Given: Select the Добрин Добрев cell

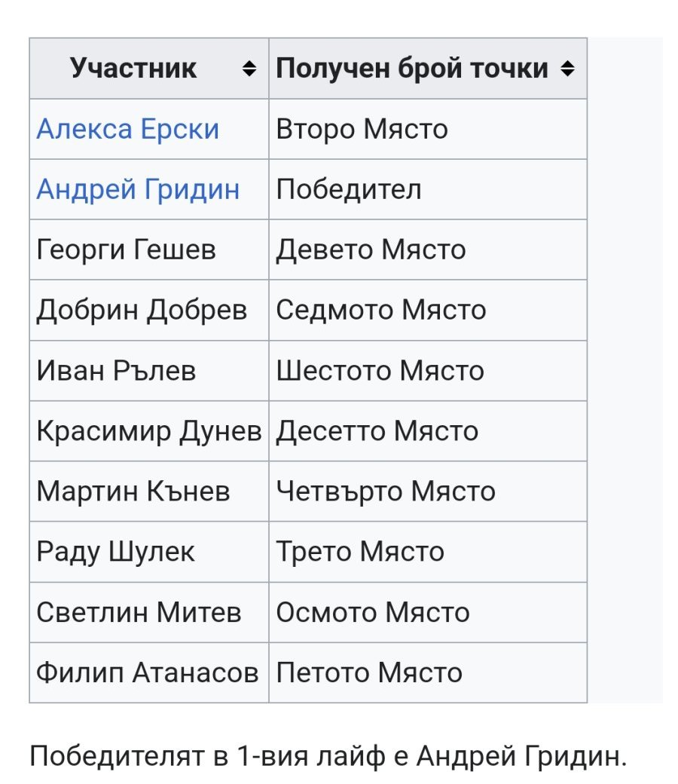Looking at the screenshot, I should tap(142, 310).
